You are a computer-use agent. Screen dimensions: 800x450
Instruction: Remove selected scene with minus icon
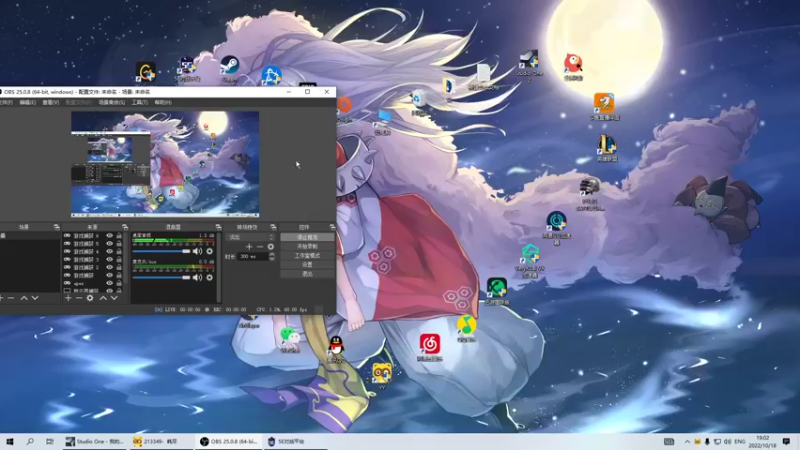pos(11,298)
